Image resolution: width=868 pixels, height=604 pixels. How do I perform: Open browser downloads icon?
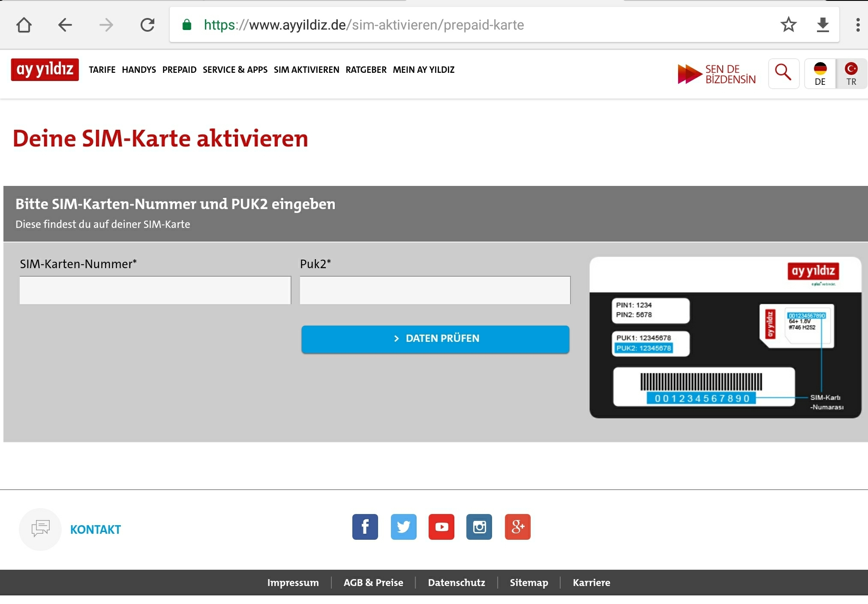823,25
